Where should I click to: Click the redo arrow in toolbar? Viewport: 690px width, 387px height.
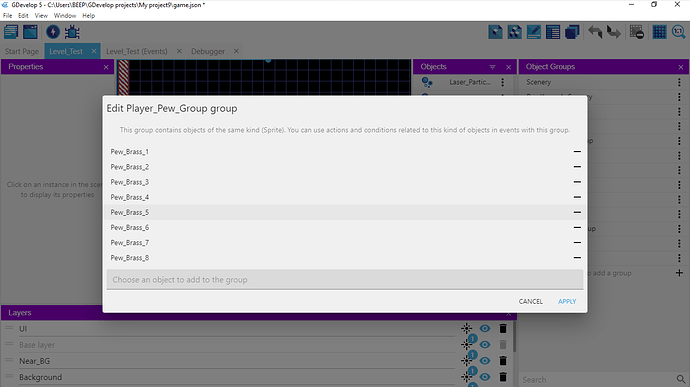pyautogui.click(x=614, y=32)
